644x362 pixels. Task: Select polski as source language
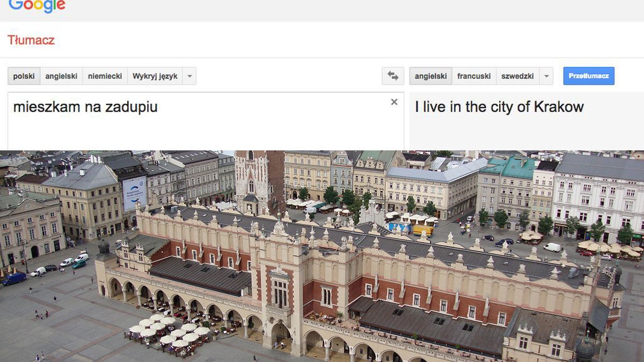coord(24,76)
